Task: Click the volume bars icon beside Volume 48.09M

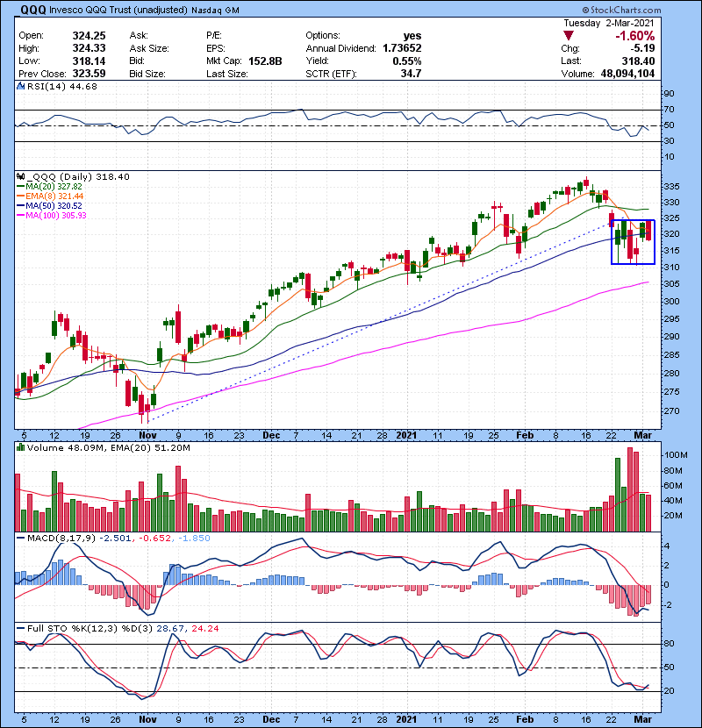Action: pos(21,447)
